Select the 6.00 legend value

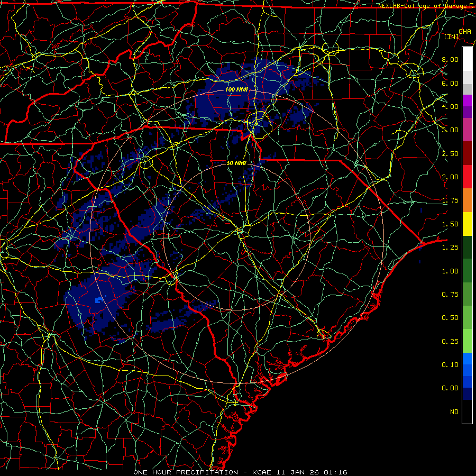pyautogui.click(x=450, y=83)
